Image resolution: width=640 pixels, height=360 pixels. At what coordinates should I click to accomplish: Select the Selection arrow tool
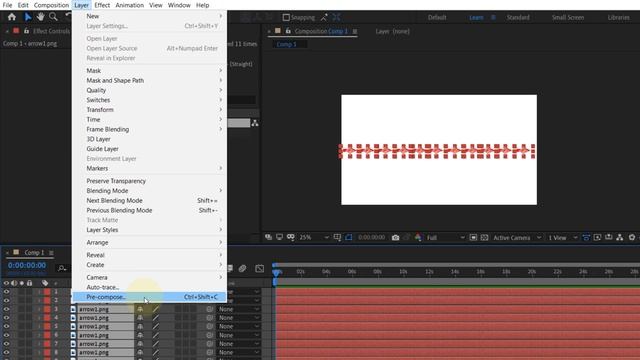(x=27, y=17)
